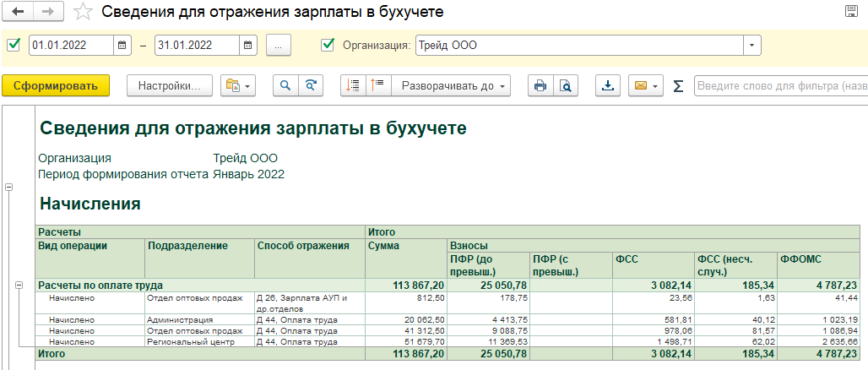Open the report variants folder icon button
The width and height of the screenshot is (868, 370).
238,86
